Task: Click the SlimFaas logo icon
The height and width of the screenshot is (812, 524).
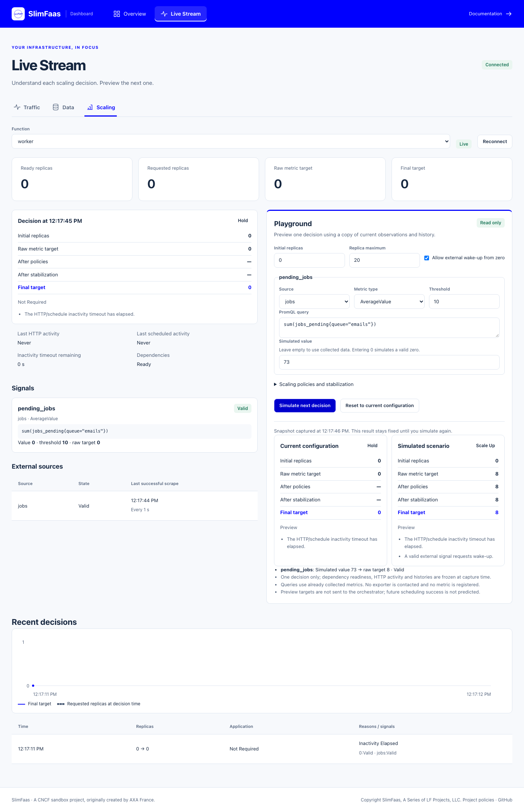Action: [x=18, y=14]
